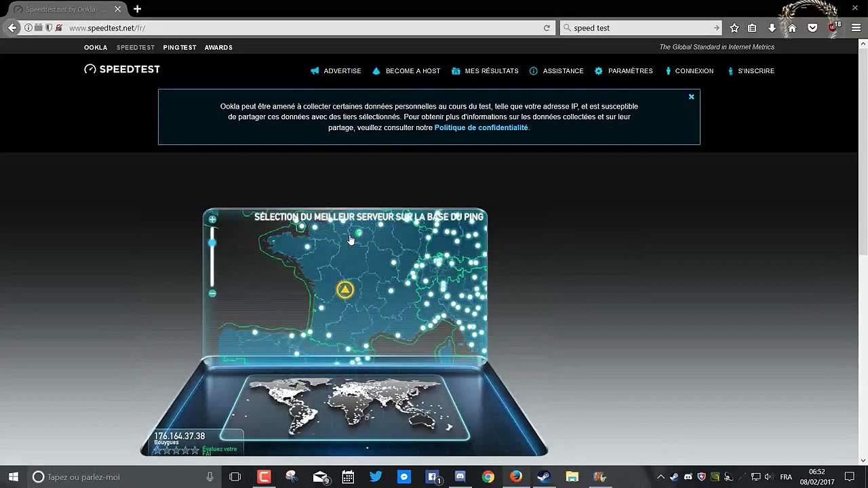The width and height of the screenshot is (868, 488).
Task: Open Task View on the taskbar
Action: 235,477
